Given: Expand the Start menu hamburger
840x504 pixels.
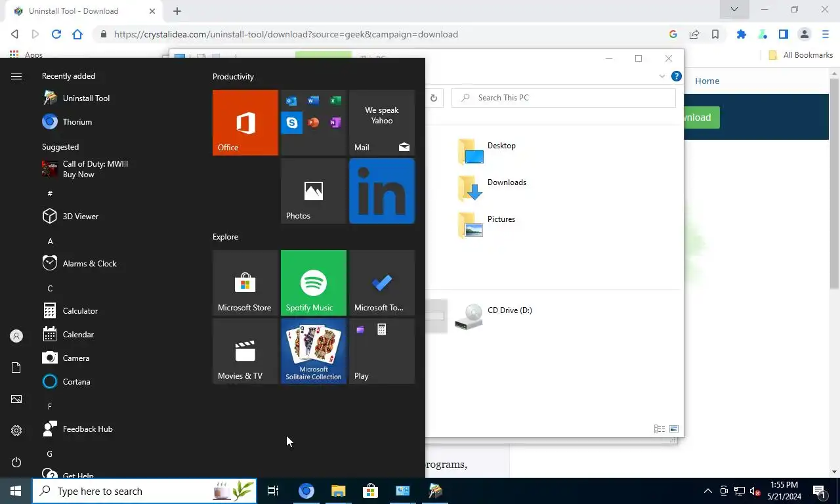Looking at the screenshot, I should point(16,77).
